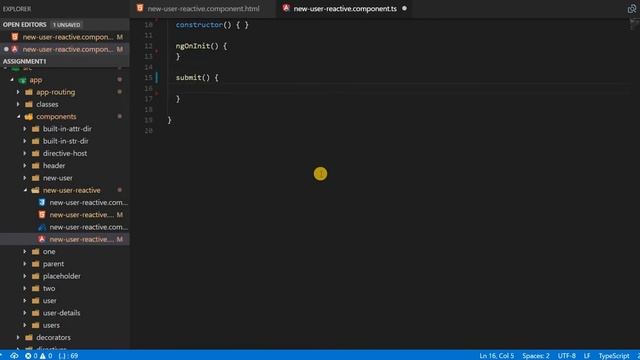The image size is (640, 360).
Task: Click the app folder icon
Action: point(22,80)
